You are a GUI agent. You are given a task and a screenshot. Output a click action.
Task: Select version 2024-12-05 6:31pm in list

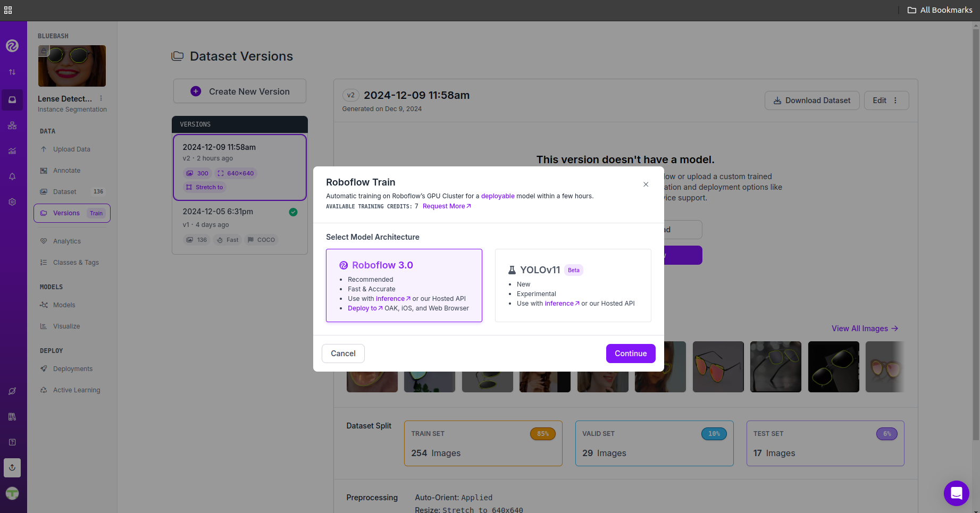(x=240, y=227)
